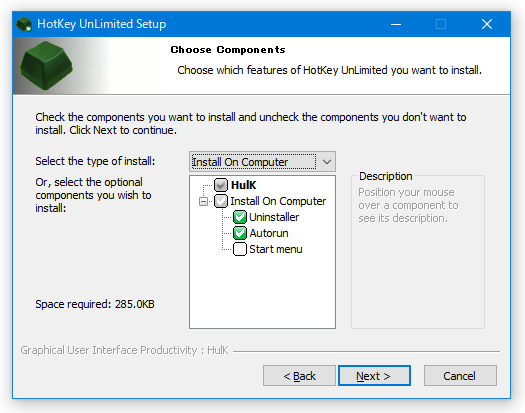This screenshot has width=525, height=413.
Task: Toggle the HulK component checkbox
Action: pos(221,185)
